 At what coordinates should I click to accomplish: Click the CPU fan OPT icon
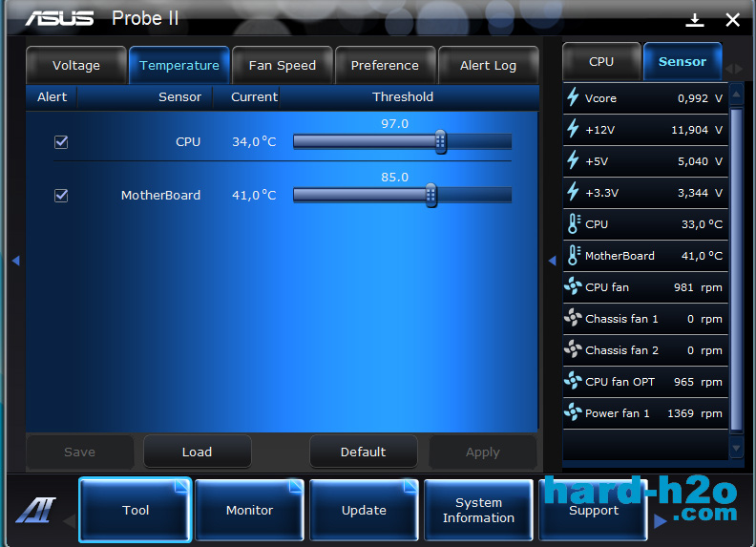point(573,381)
